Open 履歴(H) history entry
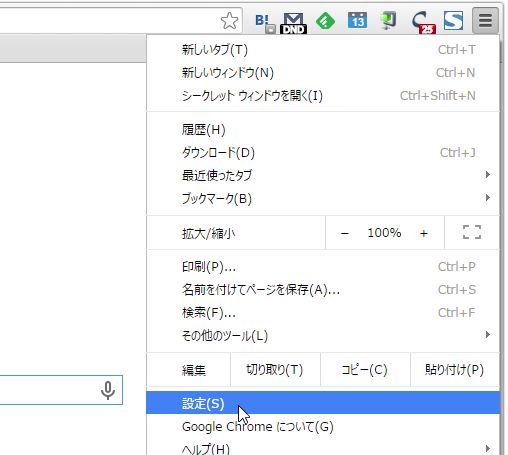 [x=323, y=130]
